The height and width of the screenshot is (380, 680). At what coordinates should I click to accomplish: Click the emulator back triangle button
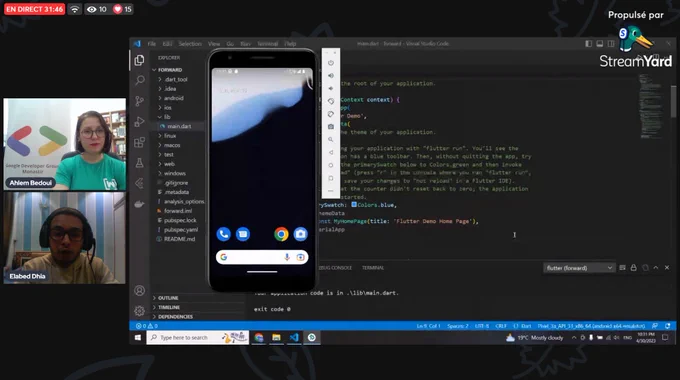coord(331,153)
